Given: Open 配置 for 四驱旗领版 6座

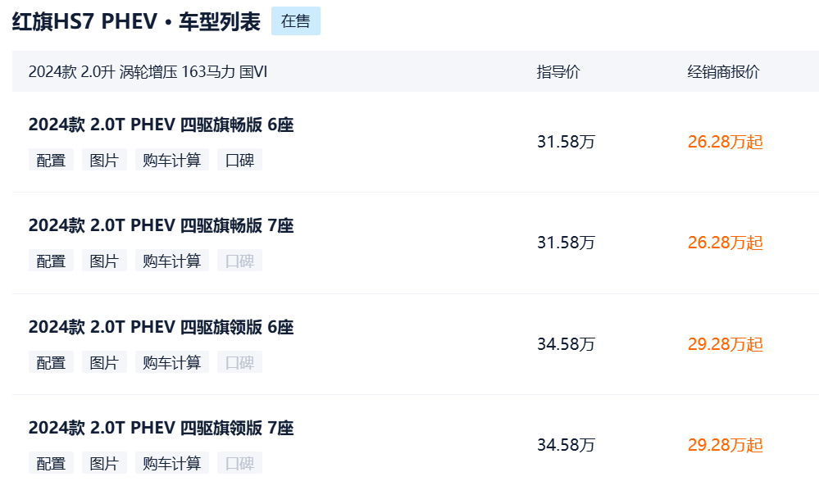Looking at the screenshot, I should click(51, 362).
